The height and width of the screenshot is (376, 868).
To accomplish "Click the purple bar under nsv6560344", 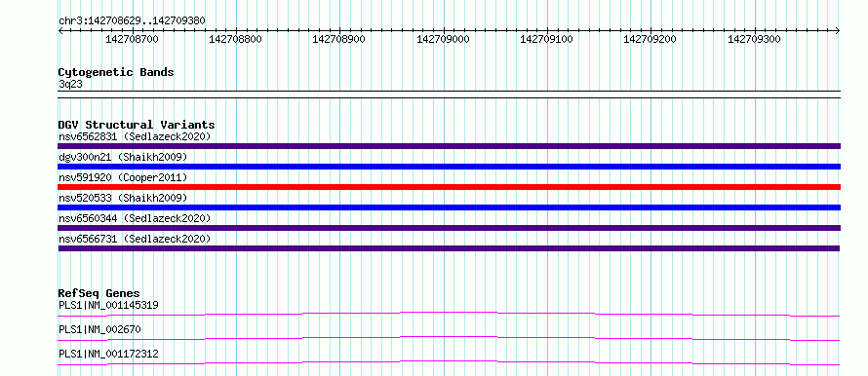I will (450, 228).
